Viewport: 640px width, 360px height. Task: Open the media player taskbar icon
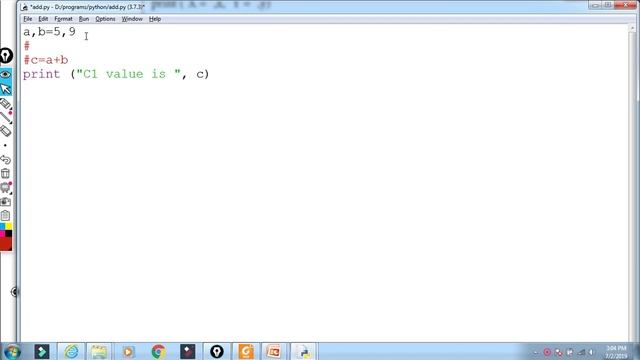(128, 351)
